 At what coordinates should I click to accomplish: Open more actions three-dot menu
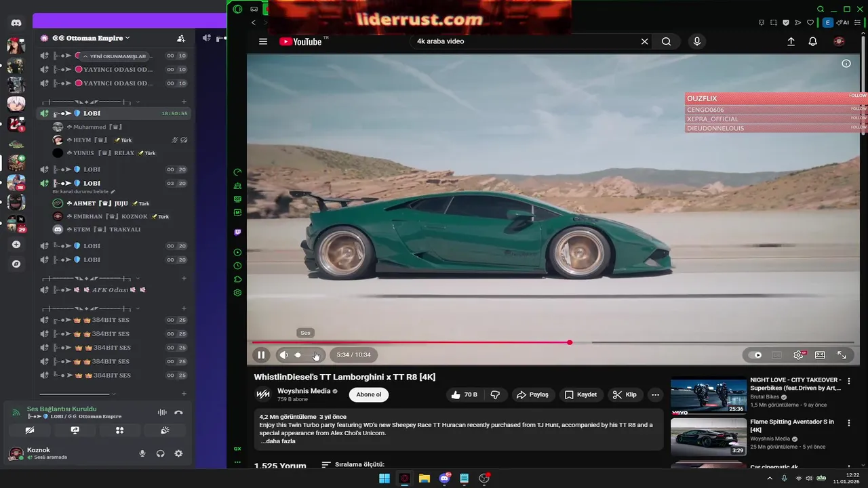tap(655, 394)
